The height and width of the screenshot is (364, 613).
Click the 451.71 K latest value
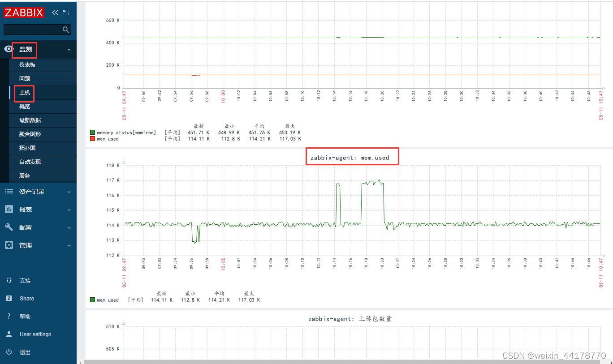coord(198,133)
